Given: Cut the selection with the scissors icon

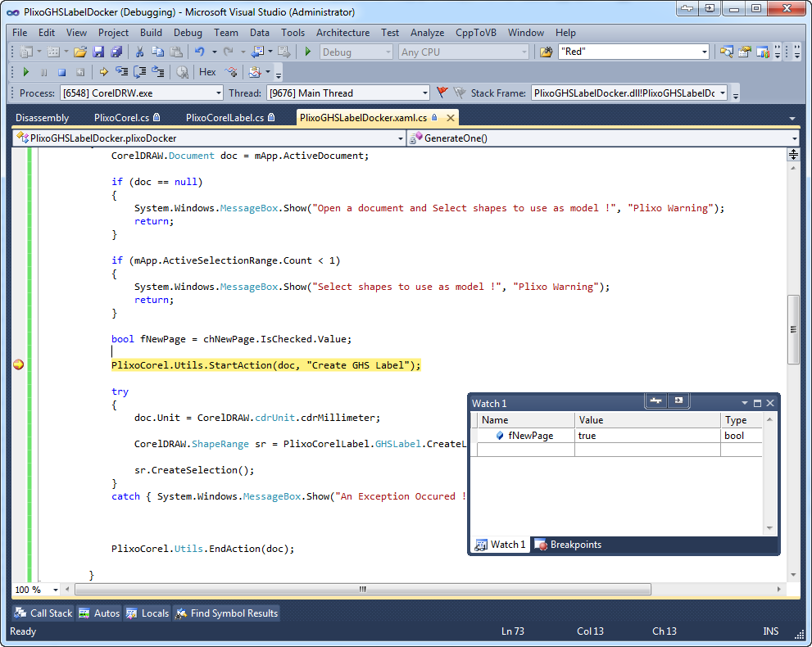Looking at the screenshot, I should [x=139, y=52].
